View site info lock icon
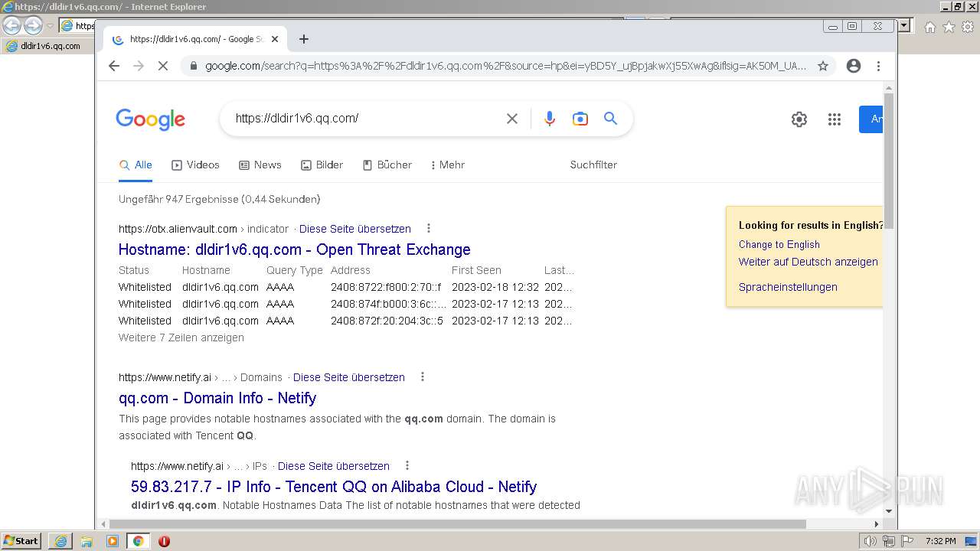The width and height of the screenshot is (980, 551). coord(193,66)
